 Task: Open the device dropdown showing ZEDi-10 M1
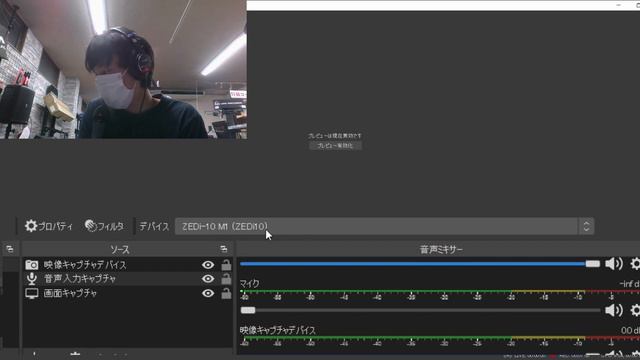384,226
